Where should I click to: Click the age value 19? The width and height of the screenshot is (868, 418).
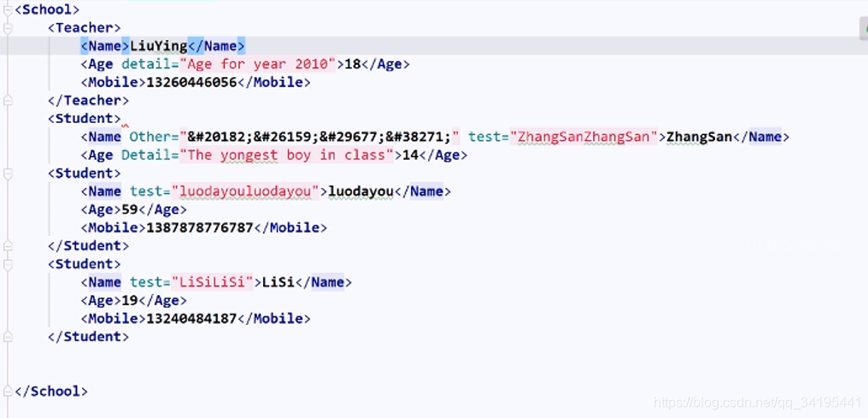[x=130, y=301]
